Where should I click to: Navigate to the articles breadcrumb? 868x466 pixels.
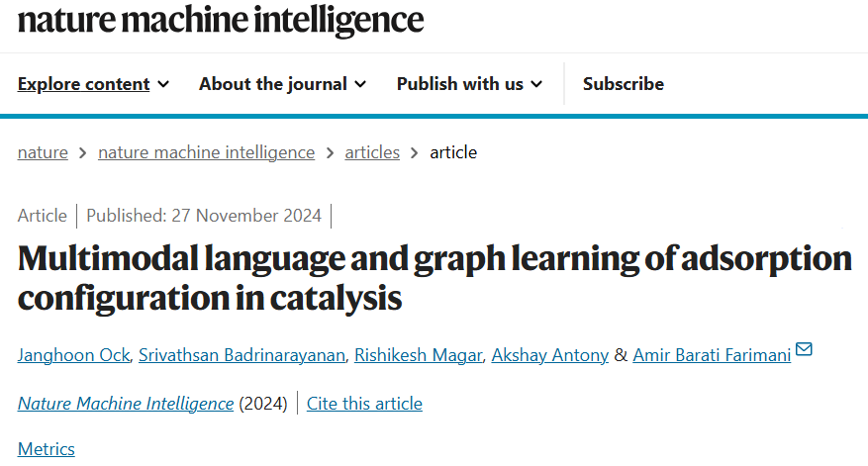point(372,152)
